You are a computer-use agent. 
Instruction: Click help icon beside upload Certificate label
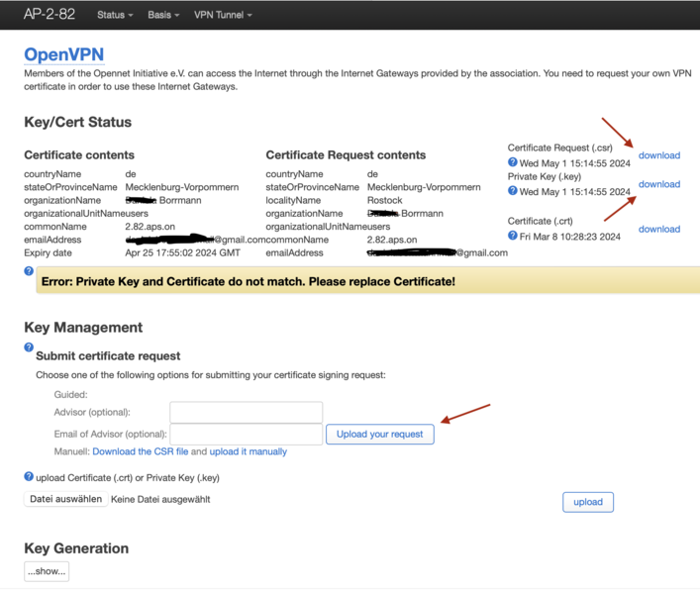(x=29, y=476)
